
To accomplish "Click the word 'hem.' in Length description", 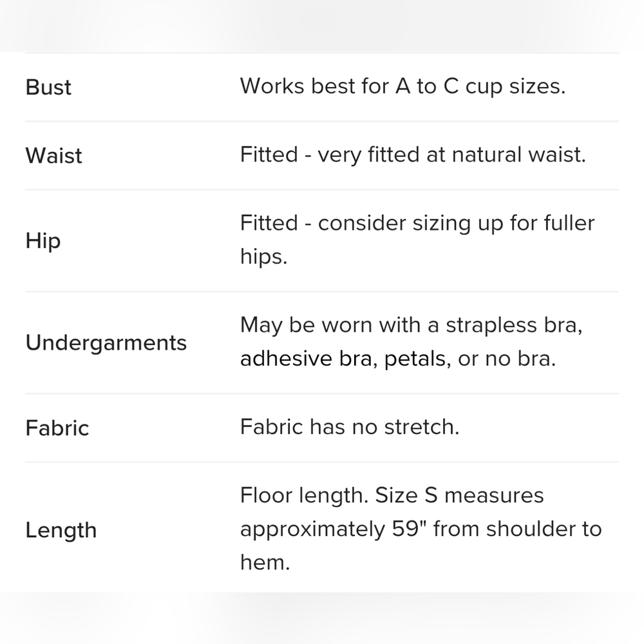I will (265, 562).
